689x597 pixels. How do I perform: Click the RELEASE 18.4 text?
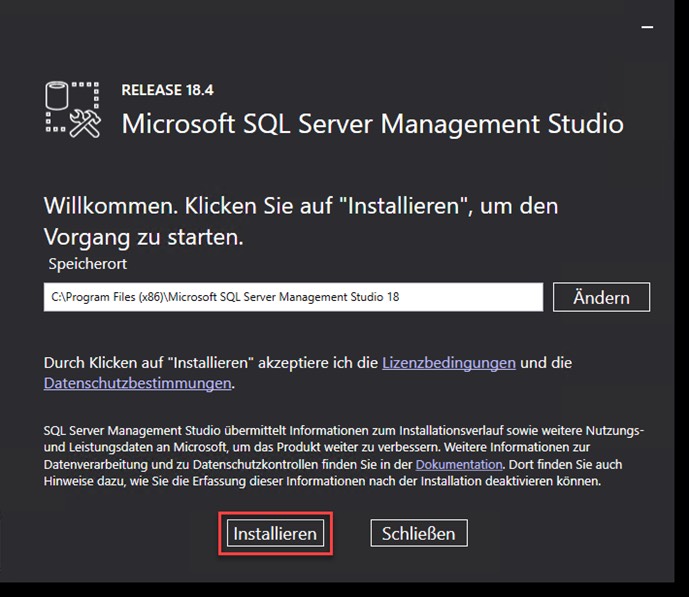pos(167,90)
